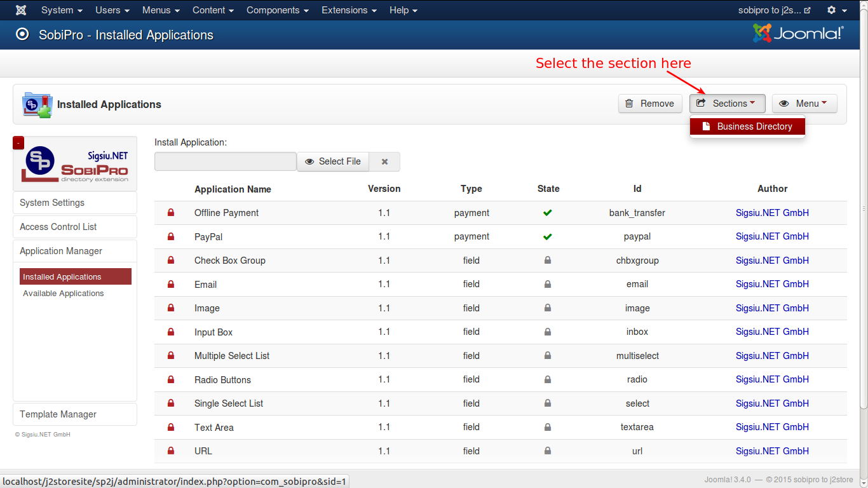The image size is (868, 488).
Task: Click the red lock icon for Offline Payment
Action: tap(170, 213)
